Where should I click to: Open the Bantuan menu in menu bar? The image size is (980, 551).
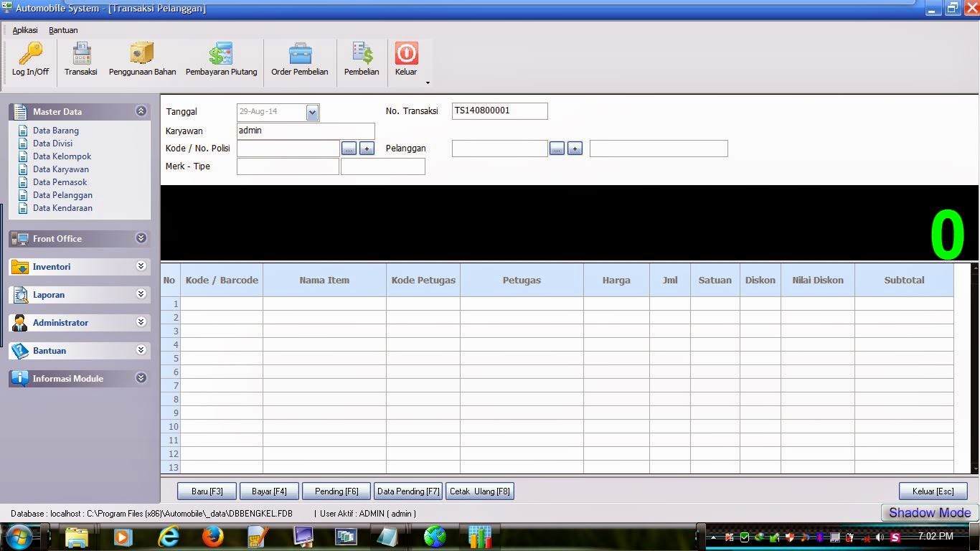tap(63, 30)
